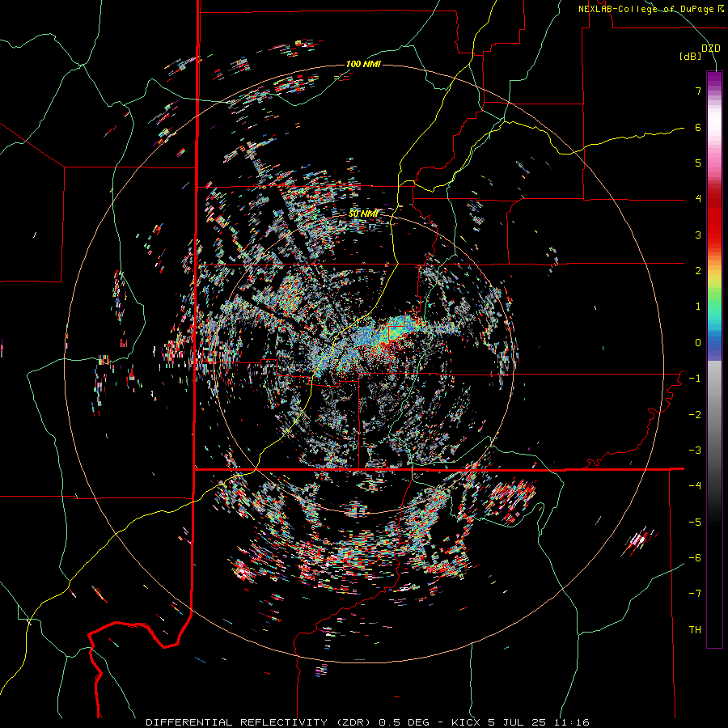728x728 pixels.
Task: Click the Differential Reflectivity (ZDR) product title
Action: coord(256,722)
